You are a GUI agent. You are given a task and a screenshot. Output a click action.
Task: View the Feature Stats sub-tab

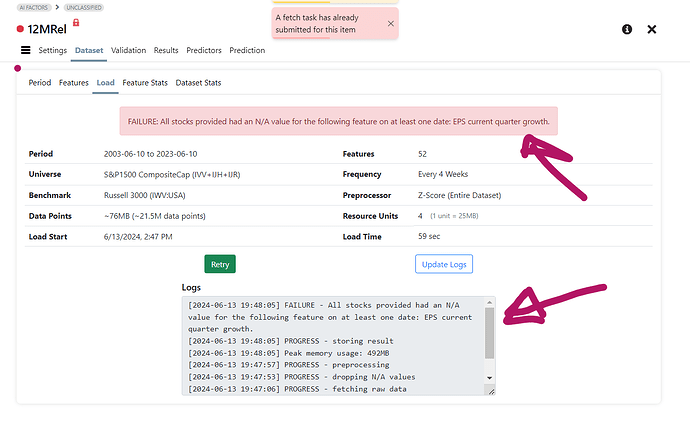[x=145, y=83]
